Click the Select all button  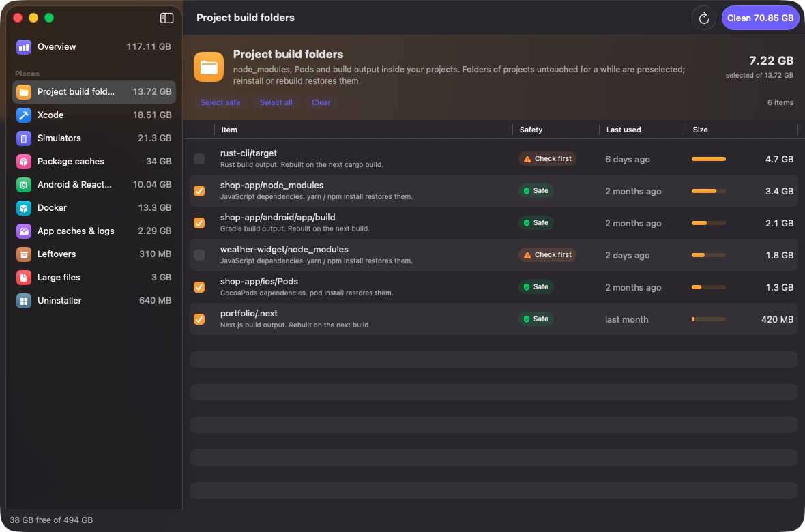coord(276,102)
